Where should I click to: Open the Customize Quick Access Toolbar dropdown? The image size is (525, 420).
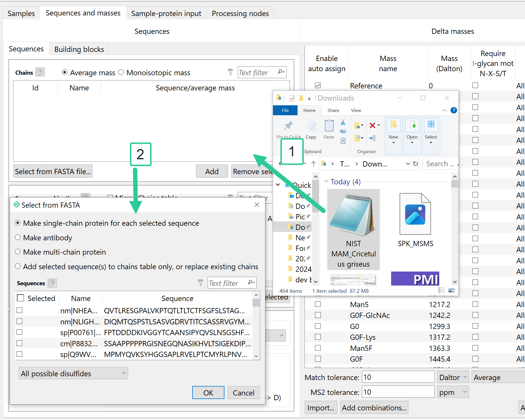[309, 99]
